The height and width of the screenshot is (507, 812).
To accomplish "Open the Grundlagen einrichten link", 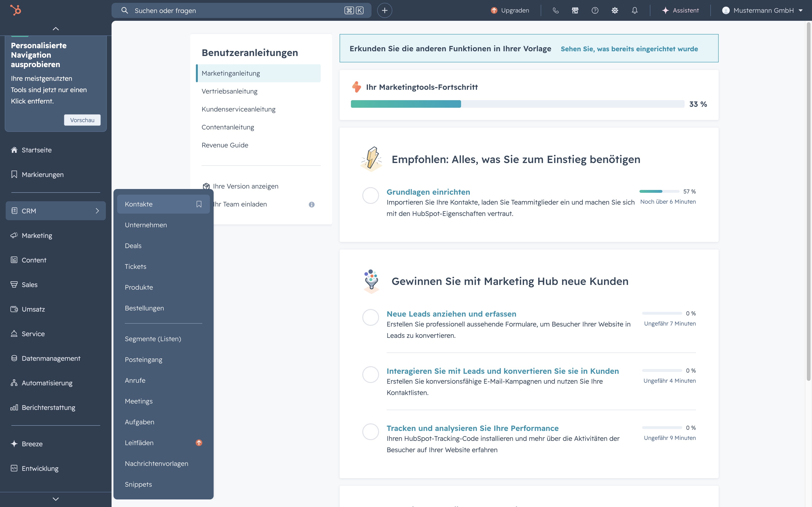I will tap(428, 192).
